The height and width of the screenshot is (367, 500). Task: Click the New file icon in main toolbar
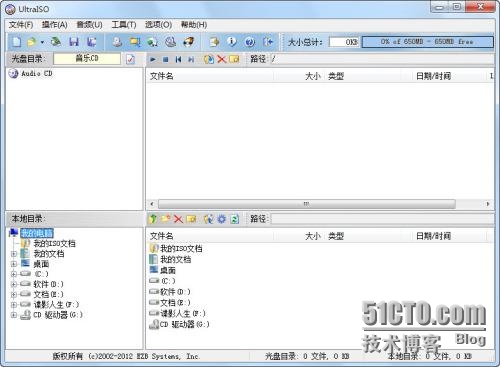pyautogui.click(x=17, y=42)
